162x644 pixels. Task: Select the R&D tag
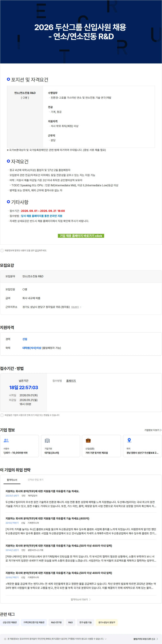71,623
